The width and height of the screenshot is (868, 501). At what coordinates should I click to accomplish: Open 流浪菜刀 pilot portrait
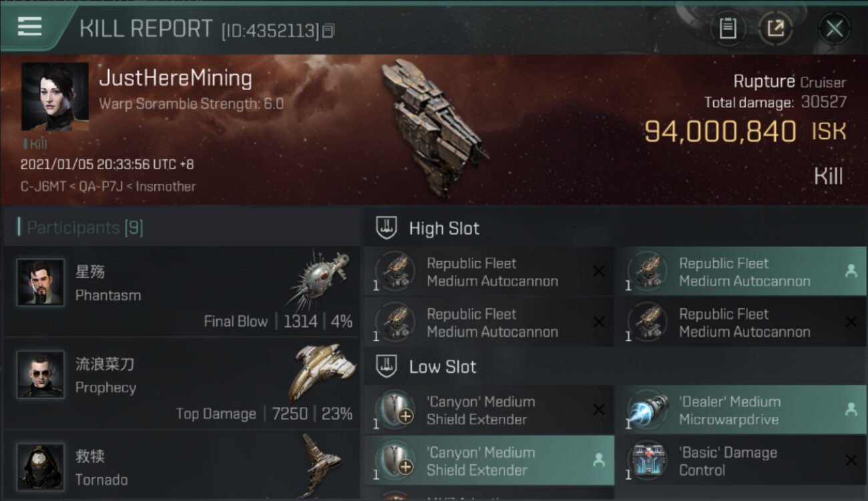pyautogui.click(x=41, y=375)
